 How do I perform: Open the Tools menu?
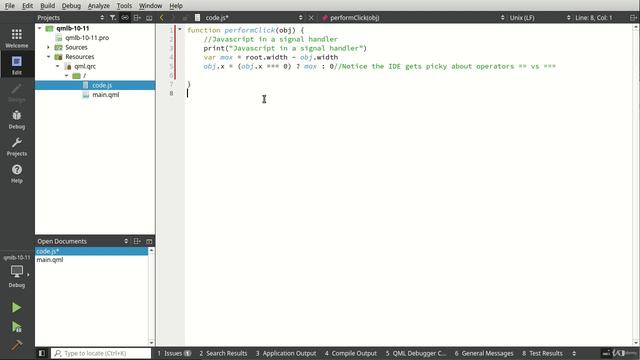point(124,6)
